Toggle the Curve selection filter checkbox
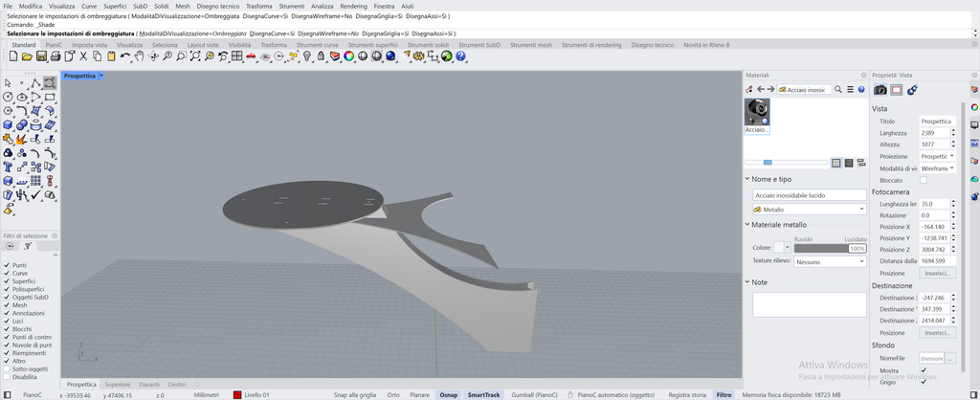The image size is (980, 400). pyautogui.click(x=7, y=273)
